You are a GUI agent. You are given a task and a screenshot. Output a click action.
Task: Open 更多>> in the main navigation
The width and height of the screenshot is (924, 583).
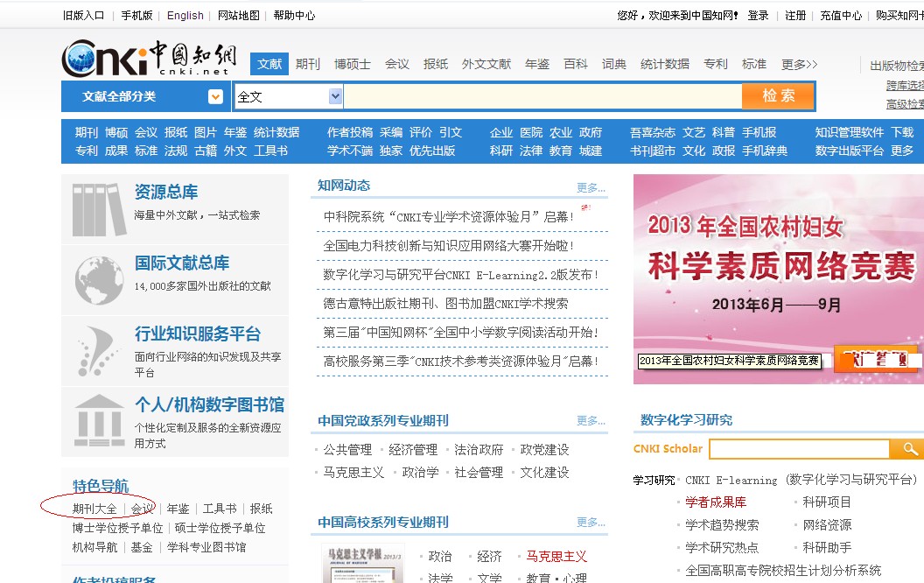801,63
